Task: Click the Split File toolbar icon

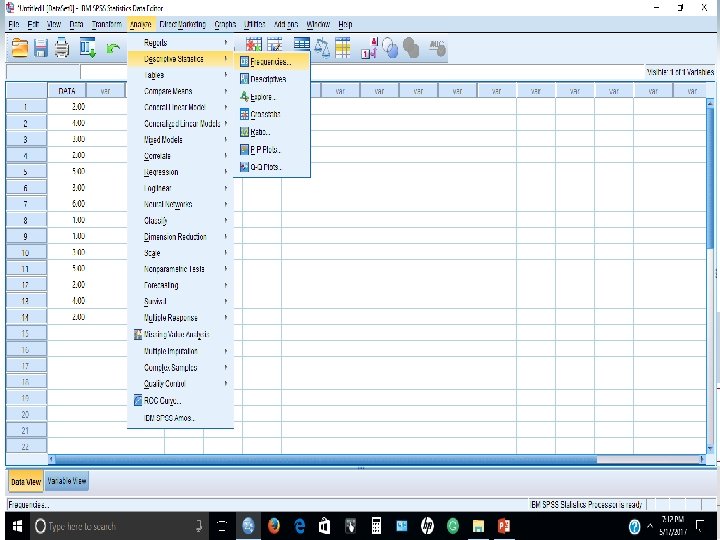Action: tap(302, 45)
